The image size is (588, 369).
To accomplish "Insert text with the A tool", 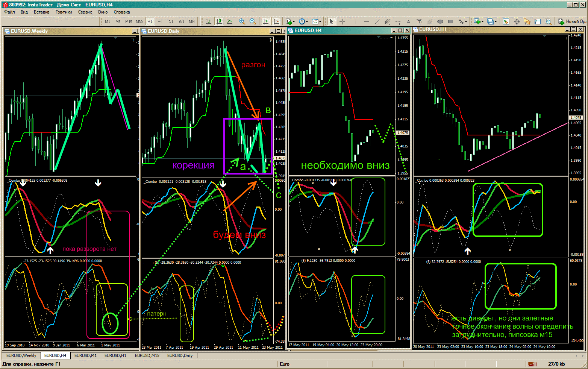I will [408, 21].
